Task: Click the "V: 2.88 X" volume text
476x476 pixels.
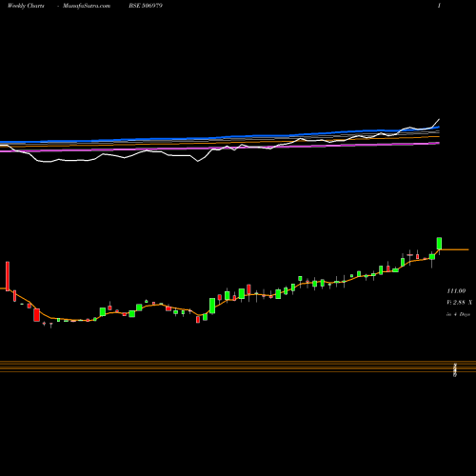Action: click(459, 303)
